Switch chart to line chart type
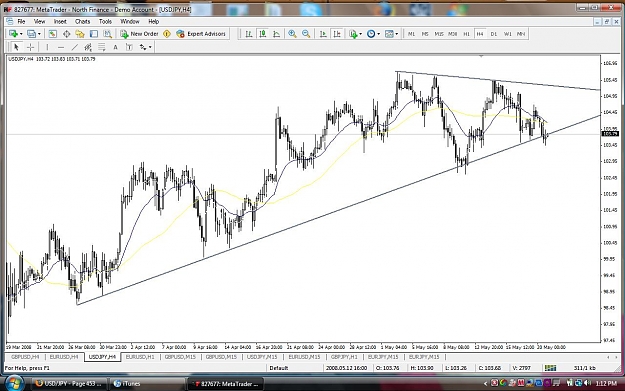The width and height of the screenshot is (625, 391). (277, 34)
